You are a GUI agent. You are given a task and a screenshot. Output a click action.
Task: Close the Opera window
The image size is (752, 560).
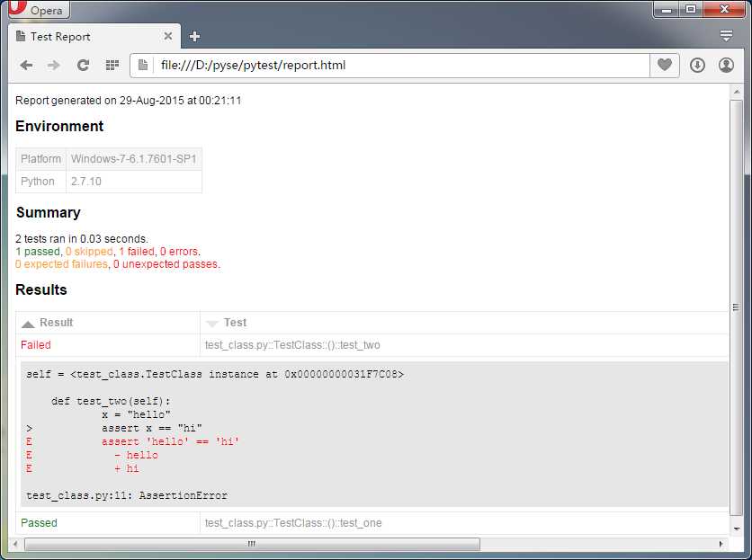tap(724, 9)
